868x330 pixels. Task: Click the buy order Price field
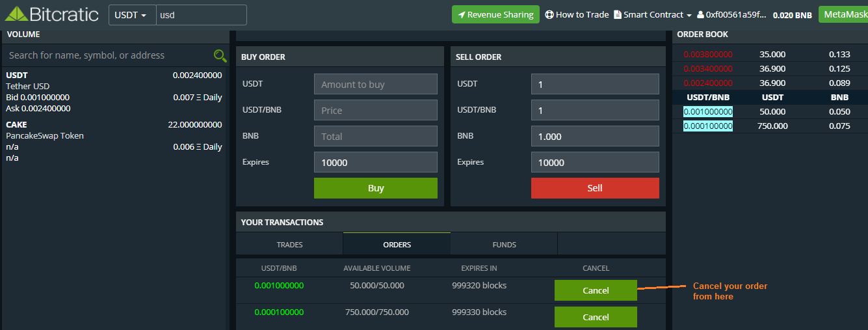pyautogui.click(x=375, y=110)
